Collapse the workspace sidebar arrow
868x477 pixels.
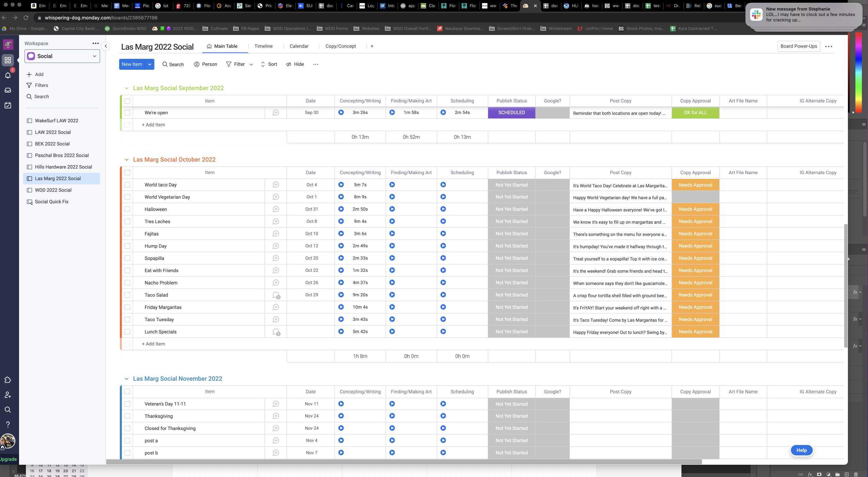[106, 46]
